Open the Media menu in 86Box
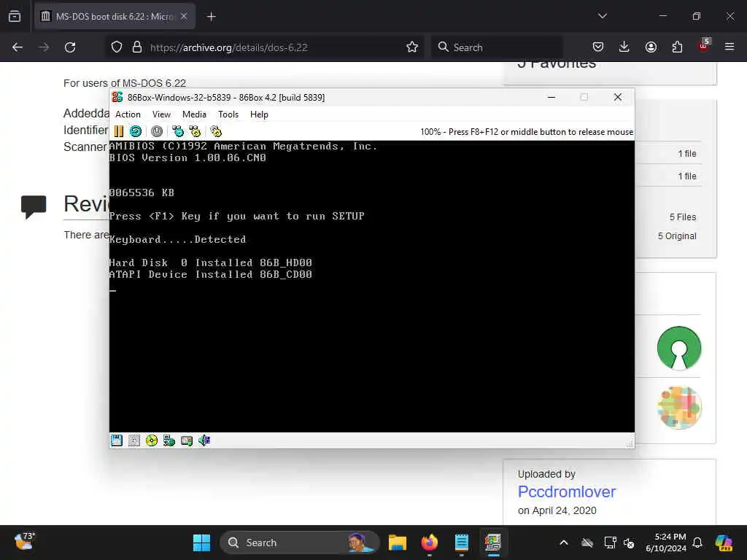Screen dimensions: 747x560 [194, 114]
